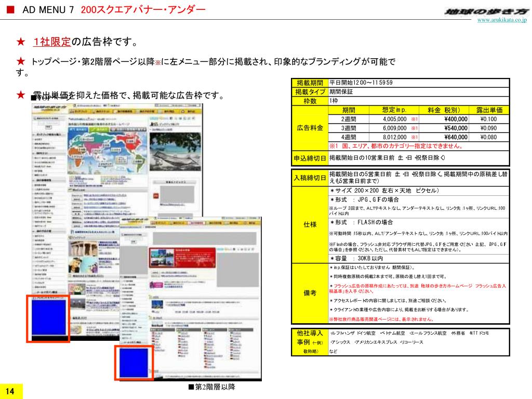Viewport: 532px width, 399px height.
Task: Click the ¥540,000 price cell
Action: 444,128
